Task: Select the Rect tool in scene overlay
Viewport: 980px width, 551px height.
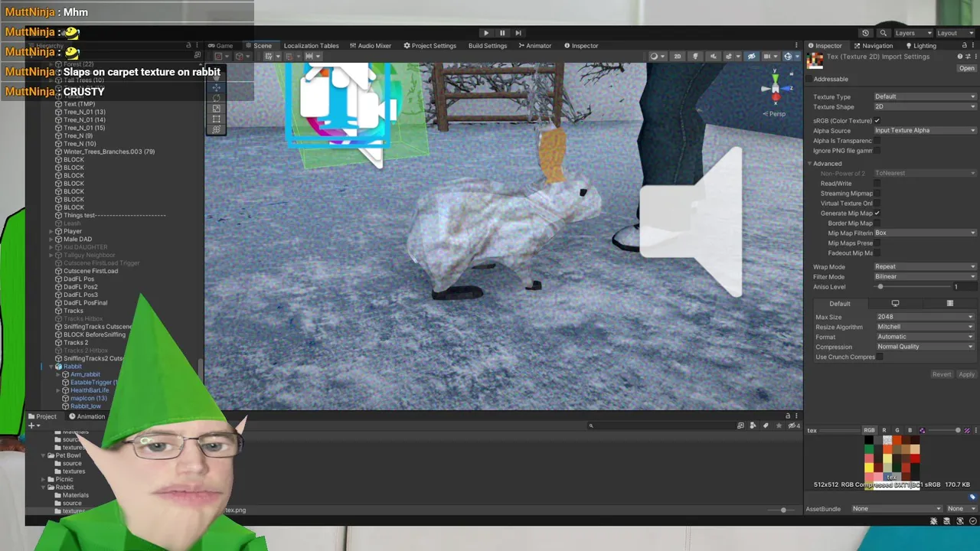Action: 217,119
